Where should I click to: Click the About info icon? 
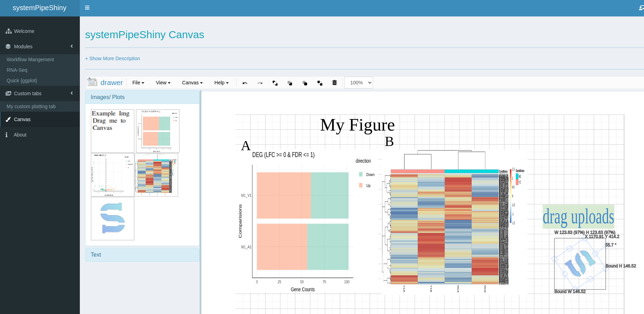(7, 135)
